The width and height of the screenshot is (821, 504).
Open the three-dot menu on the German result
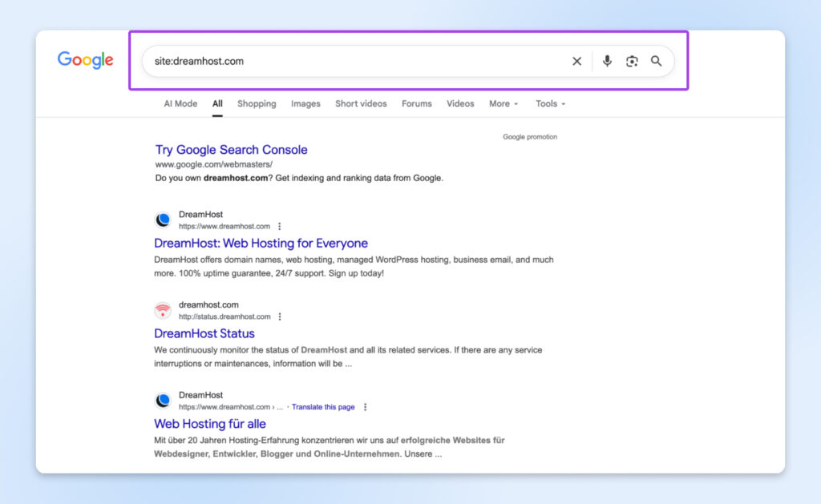coord(366,407)
